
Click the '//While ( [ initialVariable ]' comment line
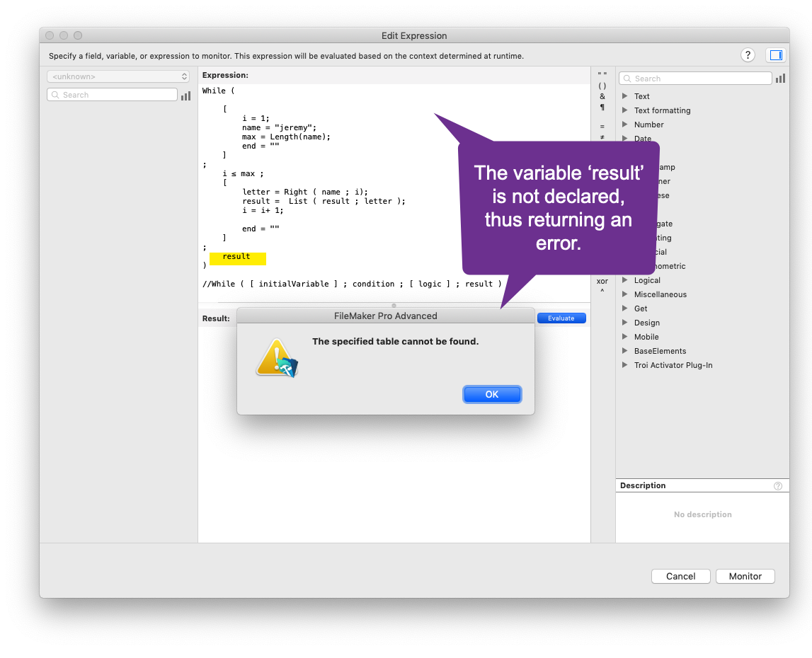point(352,284)
